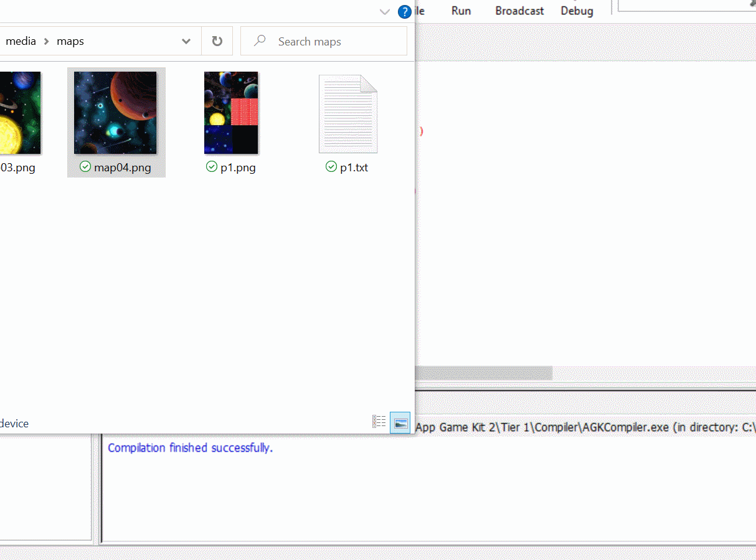
Task: Select the p1.png thumbnail
Action: (231, 113)
